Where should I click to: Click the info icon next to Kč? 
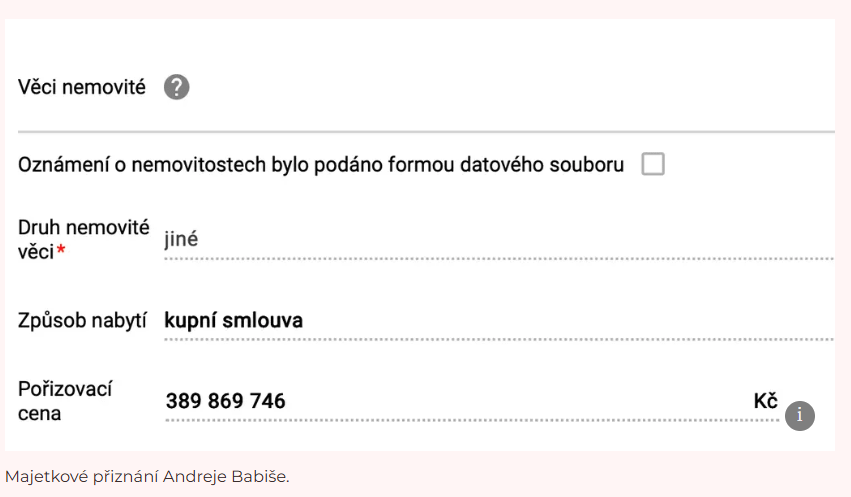click(799, 416)
